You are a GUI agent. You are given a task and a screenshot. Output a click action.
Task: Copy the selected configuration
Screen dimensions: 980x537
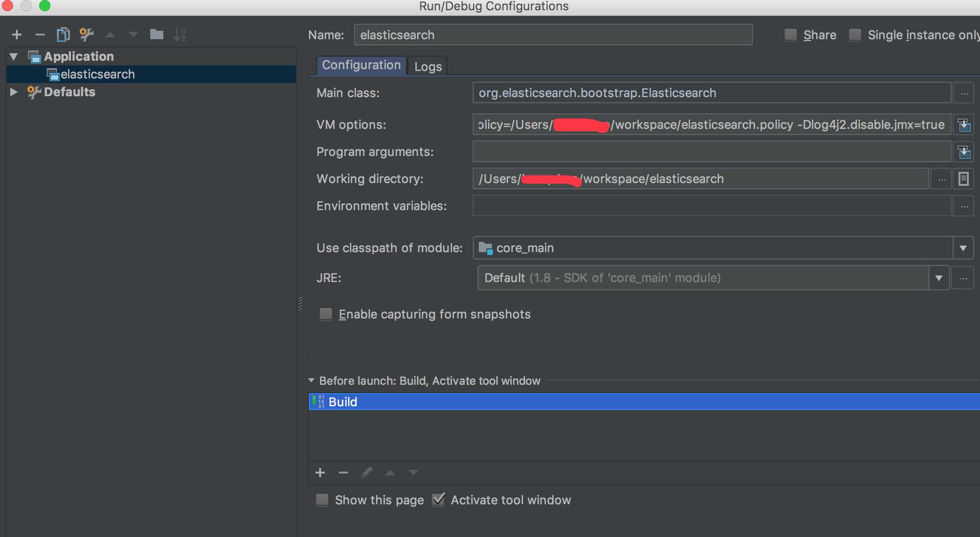63,35
